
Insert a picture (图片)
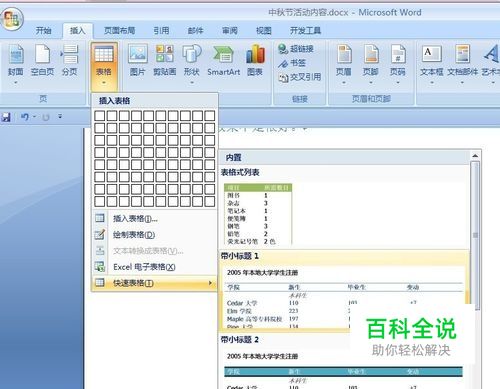click(x=138, y=60)
